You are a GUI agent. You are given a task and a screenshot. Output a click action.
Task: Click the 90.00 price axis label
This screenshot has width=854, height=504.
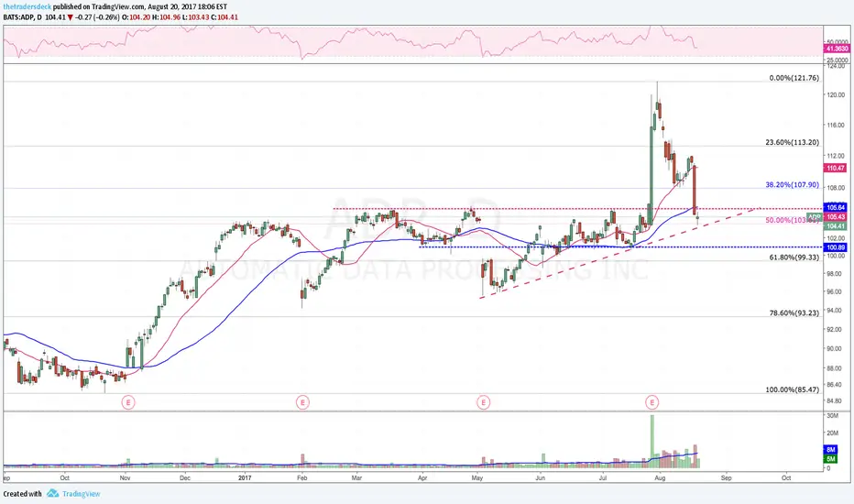tap(834, 349)
